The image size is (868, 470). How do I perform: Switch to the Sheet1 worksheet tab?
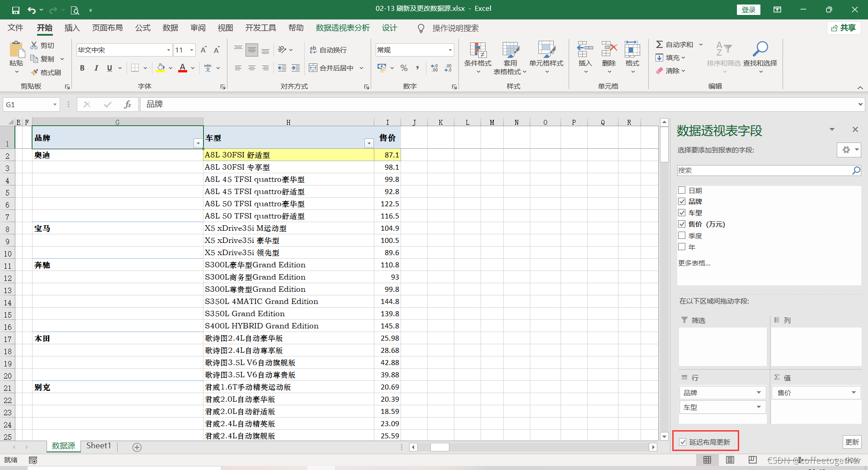coord(99,446)
